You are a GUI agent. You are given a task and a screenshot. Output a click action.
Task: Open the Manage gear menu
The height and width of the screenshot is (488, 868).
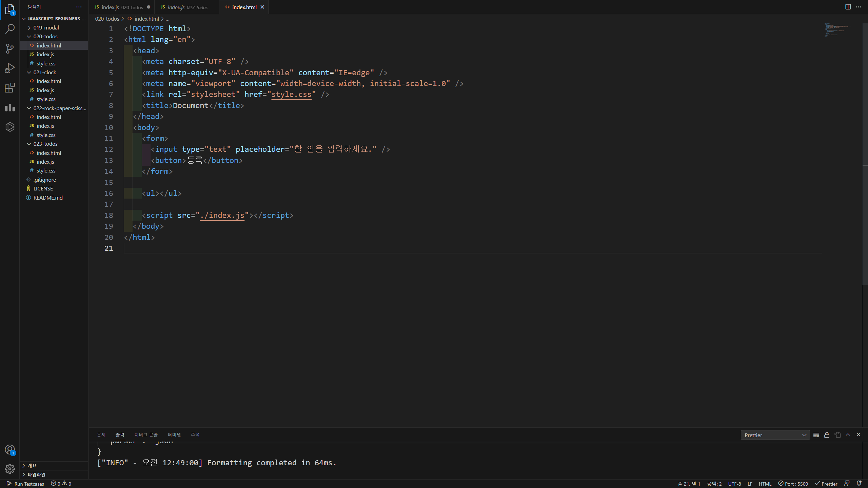[10, 469]
